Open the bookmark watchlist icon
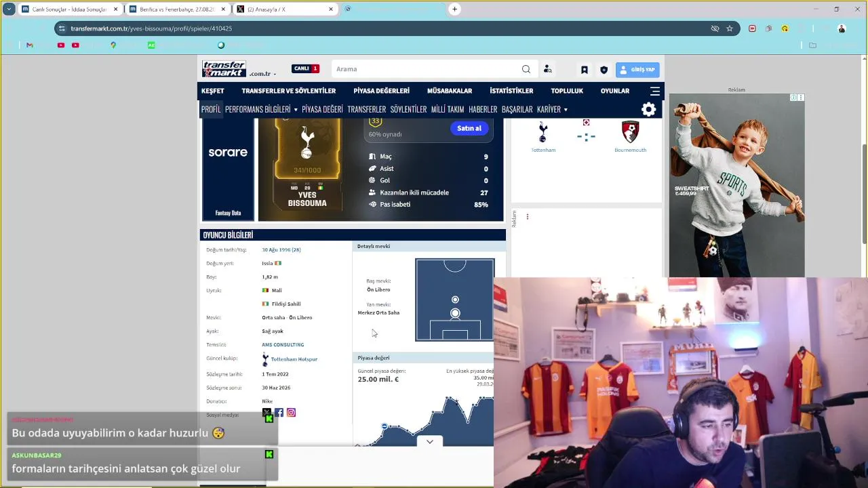Screen dimensions: 868x488 pyautogui.click(x=584, y=70)
